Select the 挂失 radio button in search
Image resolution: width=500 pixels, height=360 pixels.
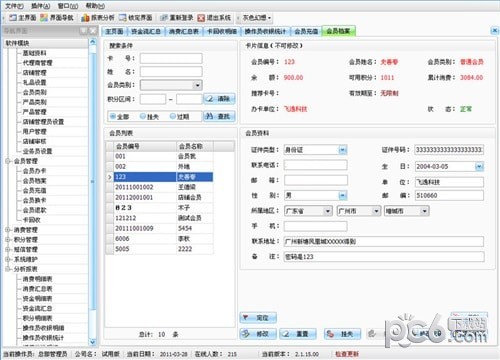tap(143, 116)
